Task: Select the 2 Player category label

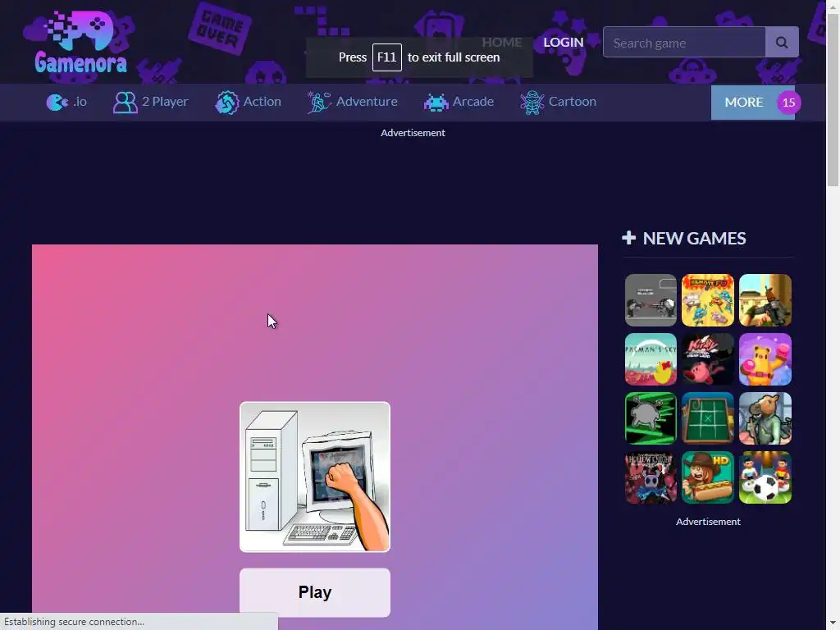Action: coord(165,101)
